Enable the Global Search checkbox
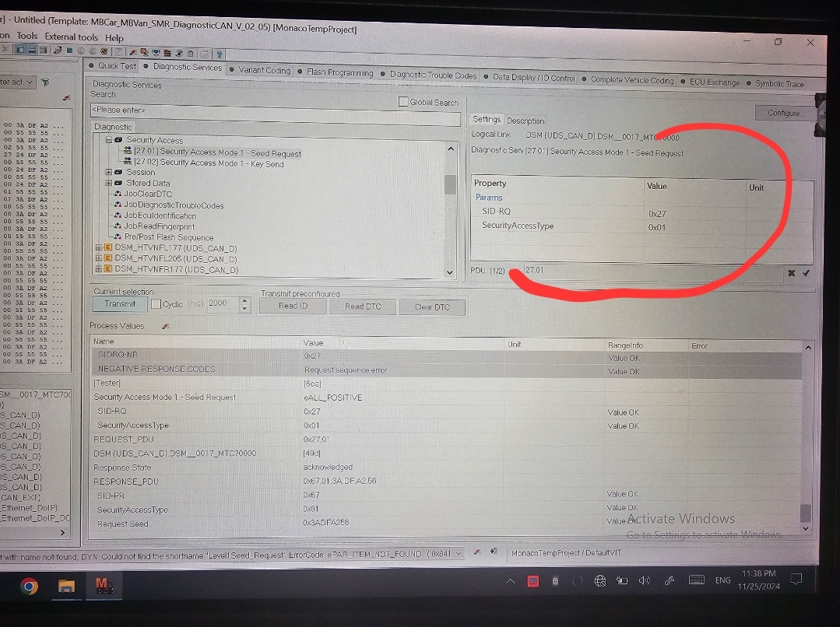 pyautogui.click(x=403, y=101)
